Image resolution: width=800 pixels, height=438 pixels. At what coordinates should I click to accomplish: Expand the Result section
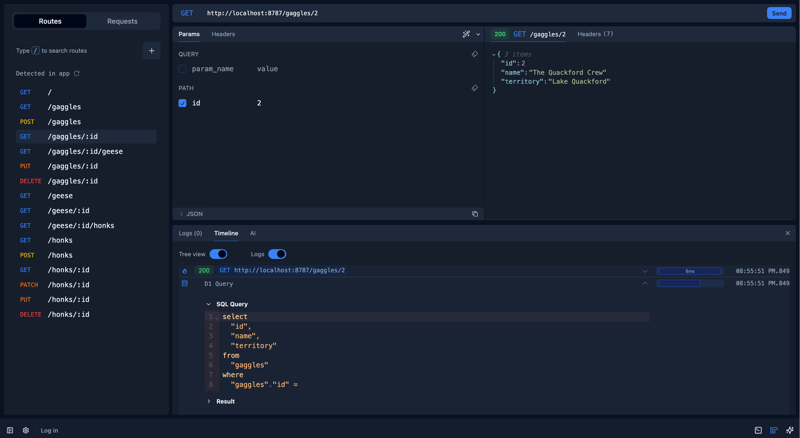click(209, 401)
